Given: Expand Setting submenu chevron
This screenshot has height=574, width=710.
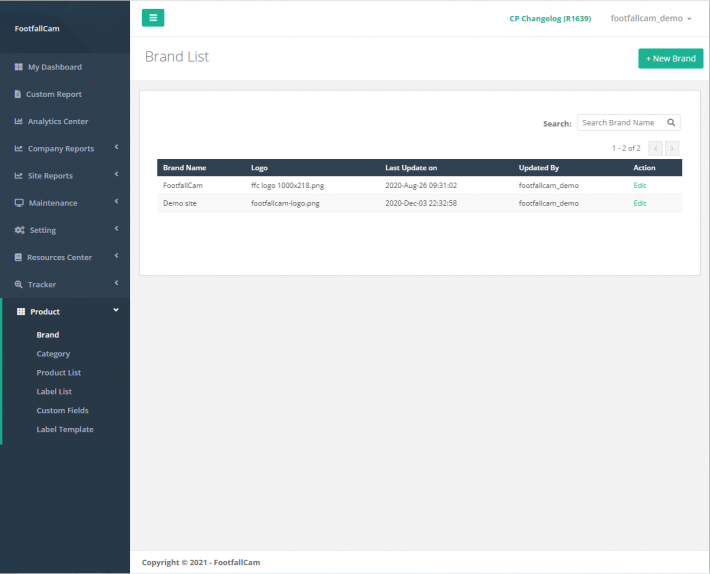Looking at the screenshot, I should click(116, 229).
